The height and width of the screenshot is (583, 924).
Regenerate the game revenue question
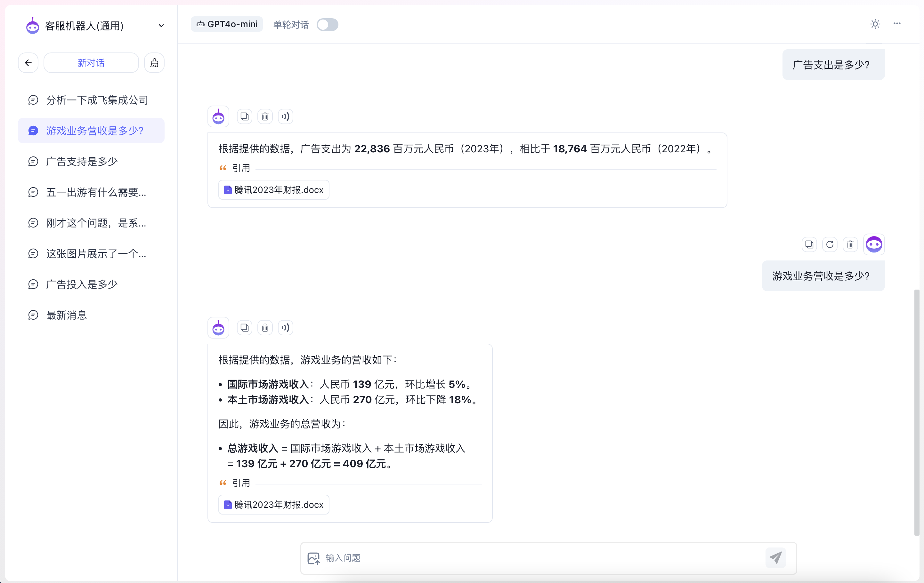[830, 244]
